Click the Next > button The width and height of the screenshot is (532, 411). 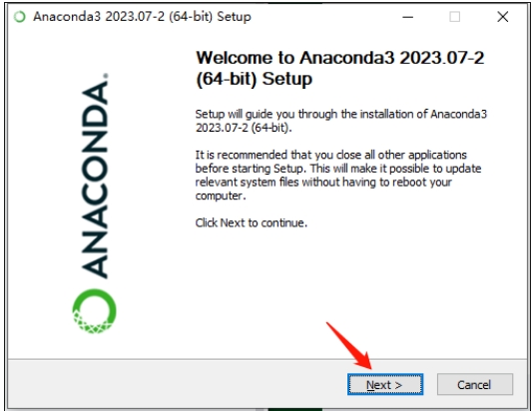pyautogui.click(x=385, y=384)
